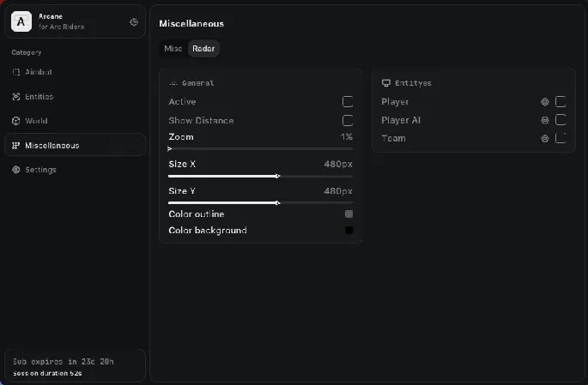Click the Arcane logo icon

(x=21, y=22)
